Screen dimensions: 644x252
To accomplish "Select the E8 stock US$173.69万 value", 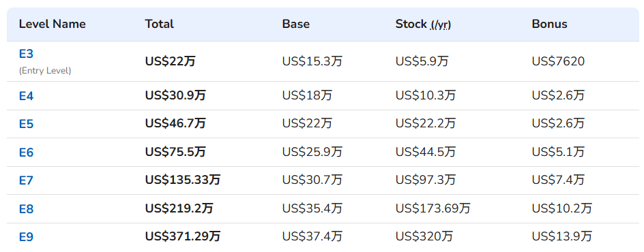I will 433,208.
